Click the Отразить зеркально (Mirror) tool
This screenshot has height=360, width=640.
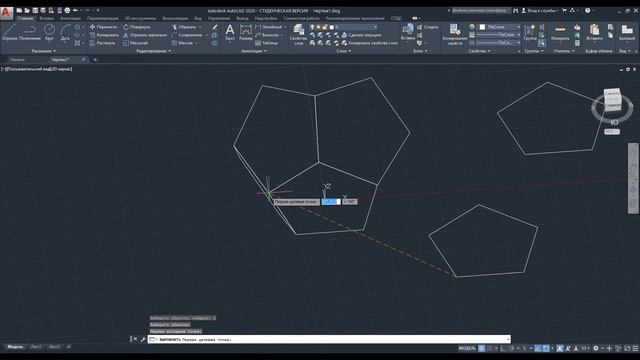145,35
